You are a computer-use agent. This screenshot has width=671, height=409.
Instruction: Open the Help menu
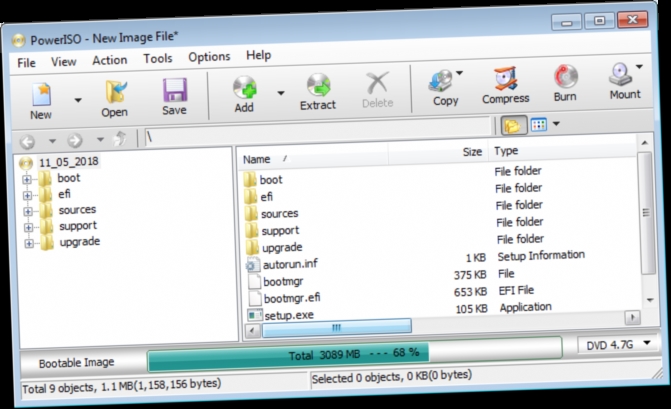click(258, 55)
